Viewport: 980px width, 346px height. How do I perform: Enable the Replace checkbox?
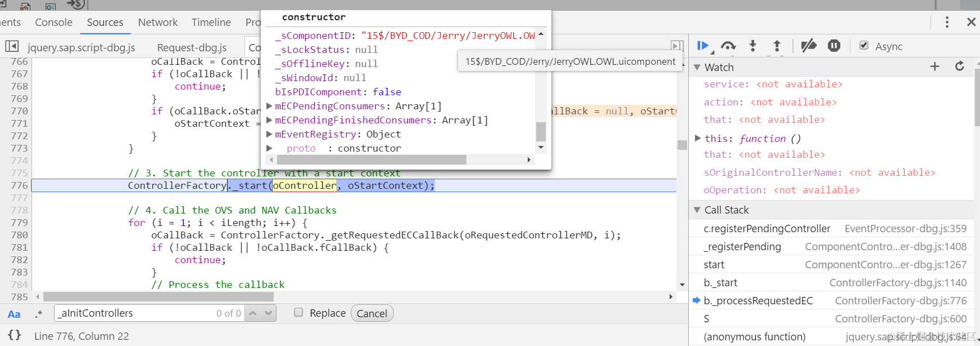pyautogui.click(x=299, y=312)
